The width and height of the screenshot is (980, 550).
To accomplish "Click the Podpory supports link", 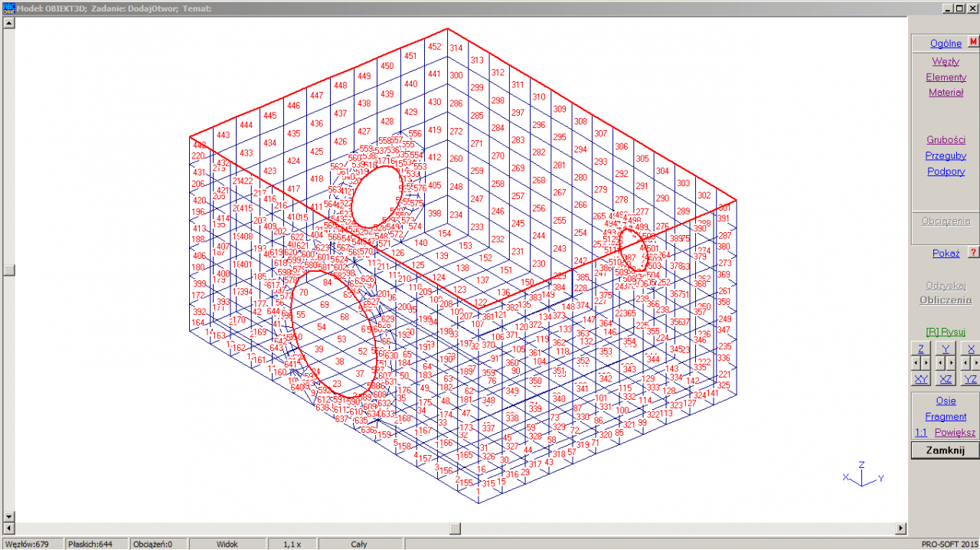I will 946,172.
